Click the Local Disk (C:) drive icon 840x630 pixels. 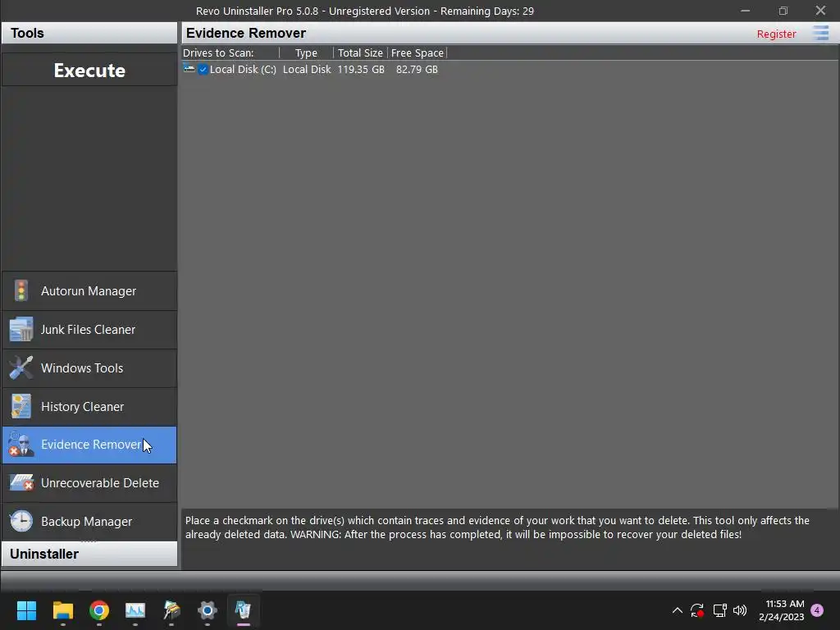pyautogui.click(x=189, y=69)
